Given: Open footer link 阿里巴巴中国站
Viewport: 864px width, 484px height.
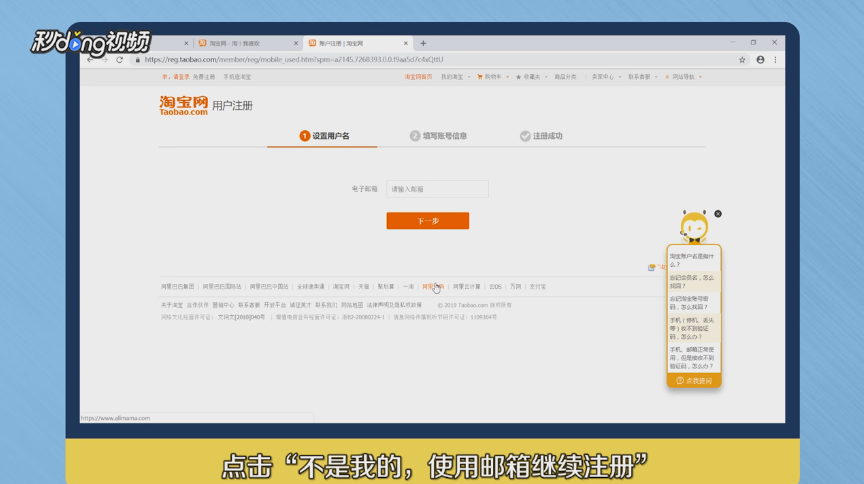Looking at the screenshot, I should tap(269, 287).
